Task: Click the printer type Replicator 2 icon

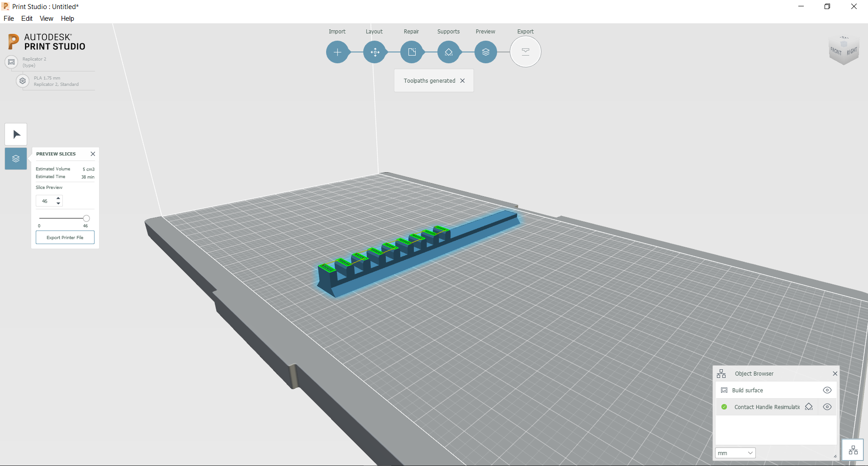Action: [x=11, y=62]
